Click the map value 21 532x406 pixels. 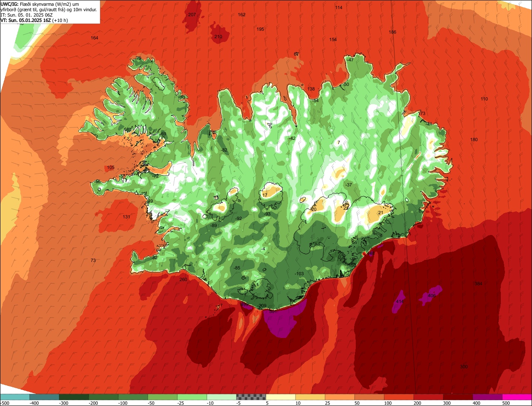(380, 213)
